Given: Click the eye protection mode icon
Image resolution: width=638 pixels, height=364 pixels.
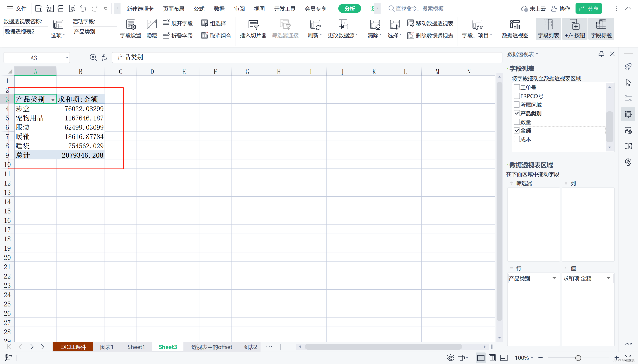Looking at the screenshot, I should pyautogui.click(x=450, y=358).
